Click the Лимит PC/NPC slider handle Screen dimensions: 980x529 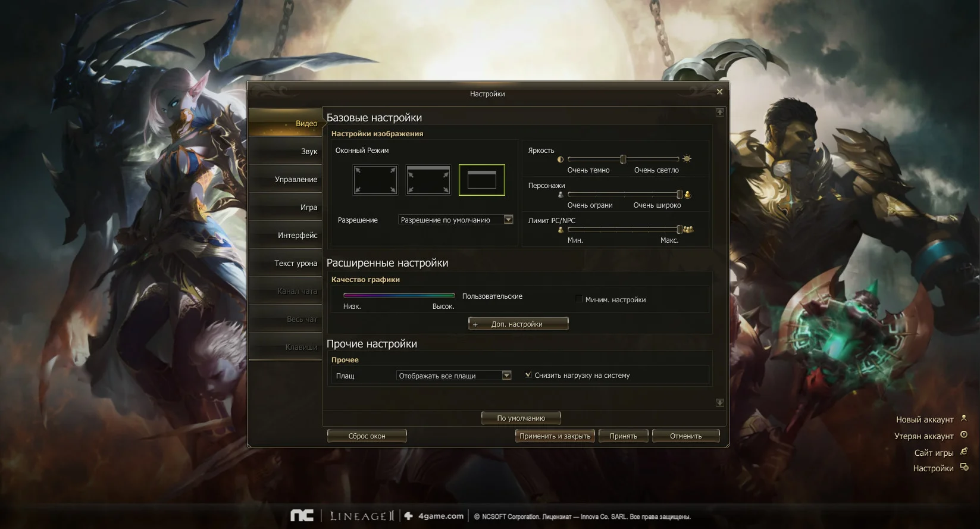pos(680,229)
